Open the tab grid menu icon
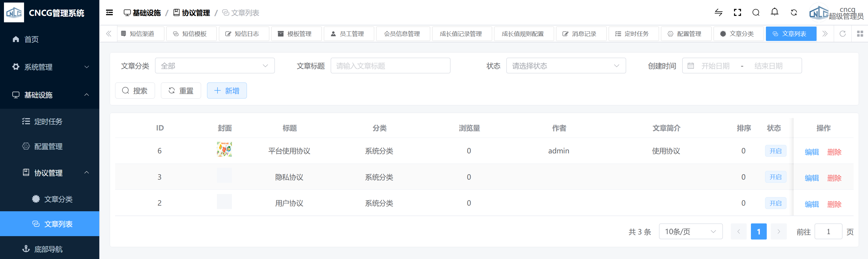 point(860,34)
